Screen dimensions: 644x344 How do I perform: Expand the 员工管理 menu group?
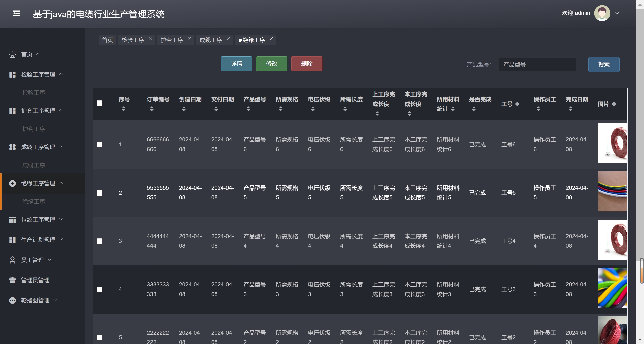point(50,260)
